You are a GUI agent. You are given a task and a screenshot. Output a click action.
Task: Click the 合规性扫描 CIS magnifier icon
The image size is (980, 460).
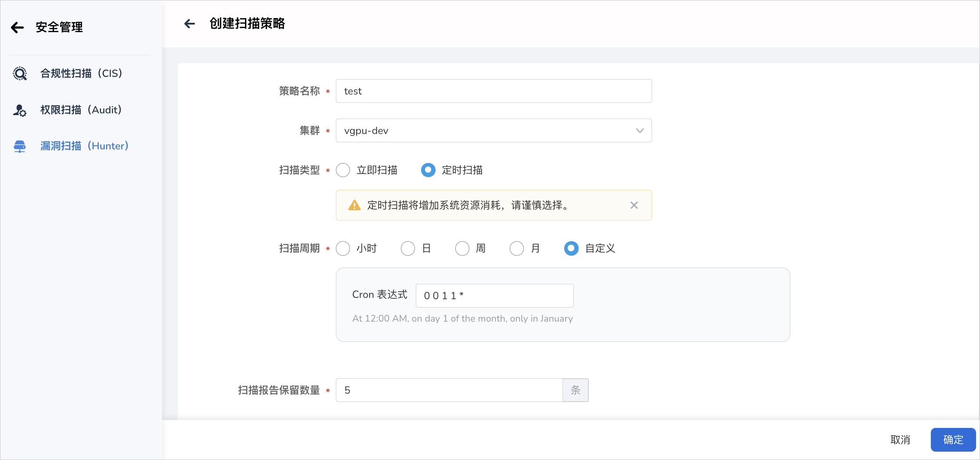(x=20, y=73)
